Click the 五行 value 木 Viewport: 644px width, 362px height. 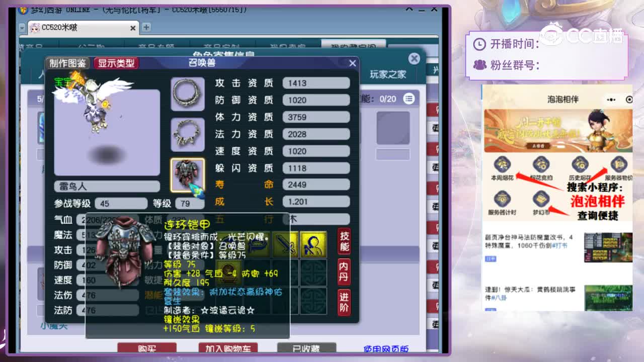(316, 219)
